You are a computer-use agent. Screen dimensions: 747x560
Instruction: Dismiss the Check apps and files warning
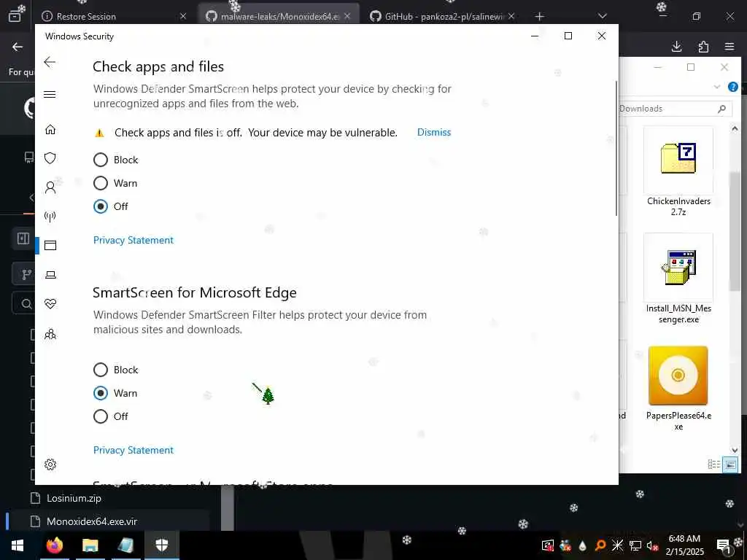(433, 133)
